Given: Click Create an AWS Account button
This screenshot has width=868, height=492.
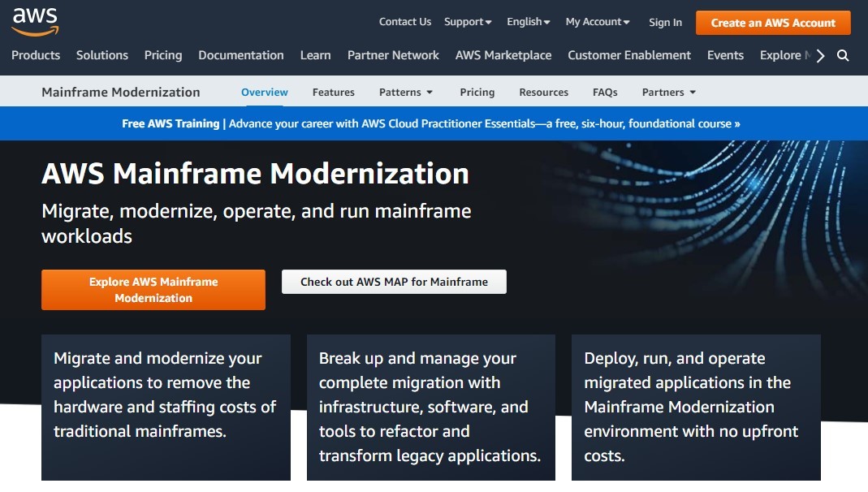Looking at the screenshot, I should [773, 23].
